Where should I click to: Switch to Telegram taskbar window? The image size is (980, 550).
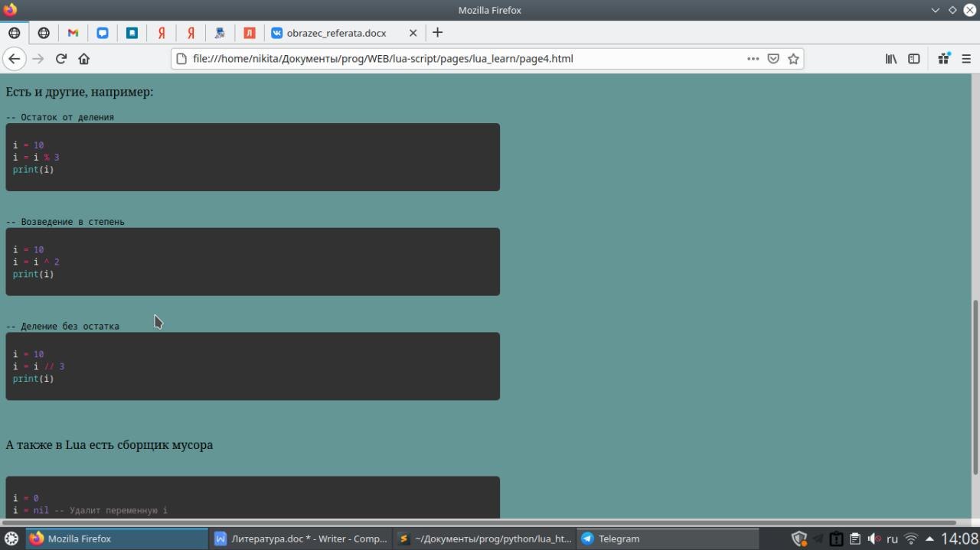(668, 539)
